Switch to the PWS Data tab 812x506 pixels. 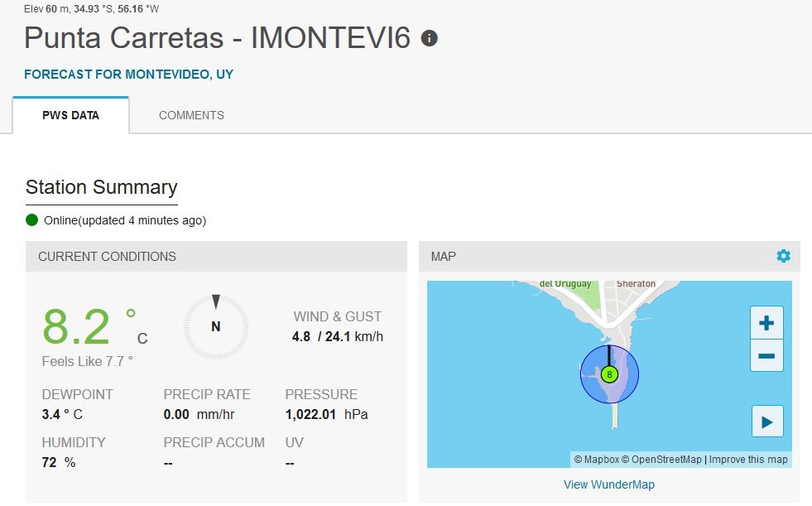pos(71,115)
